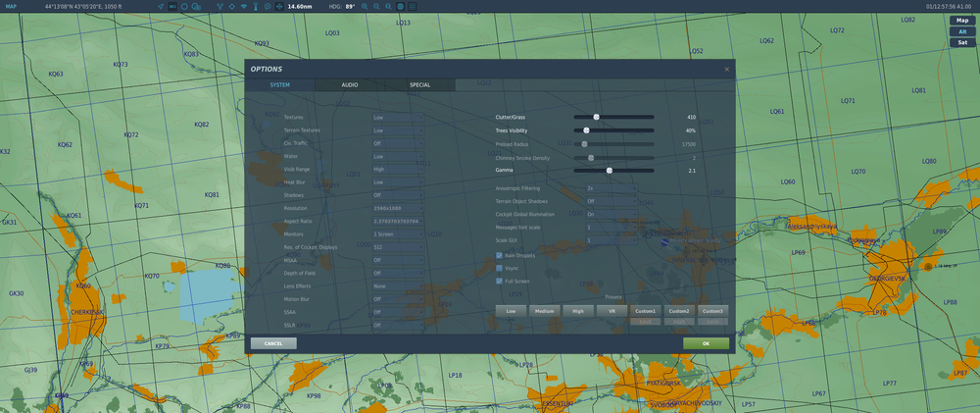
Task: Click the zoom in magnifier icon in top toolbar
Action: point(365,6)
